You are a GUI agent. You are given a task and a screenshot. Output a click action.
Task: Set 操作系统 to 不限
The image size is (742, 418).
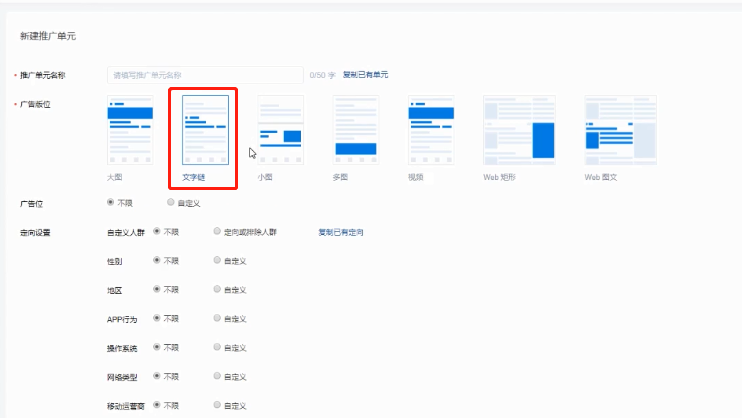[x=157, y=347]
